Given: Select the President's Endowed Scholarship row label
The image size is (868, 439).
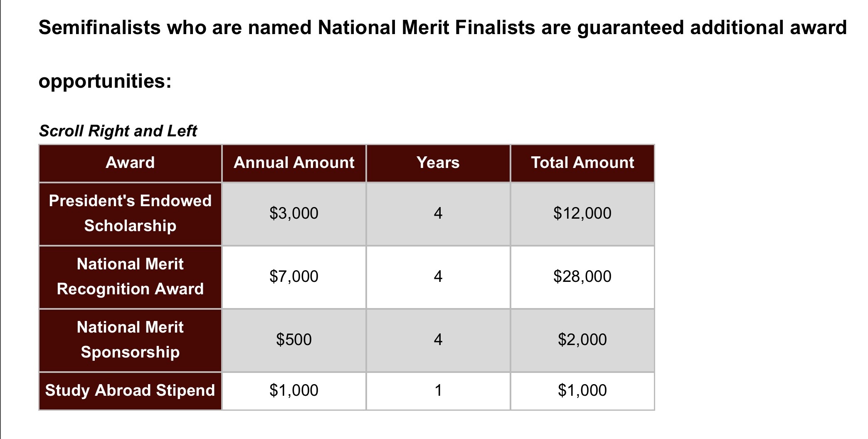Looking at the screenshot, I should (x=130, y=213).
